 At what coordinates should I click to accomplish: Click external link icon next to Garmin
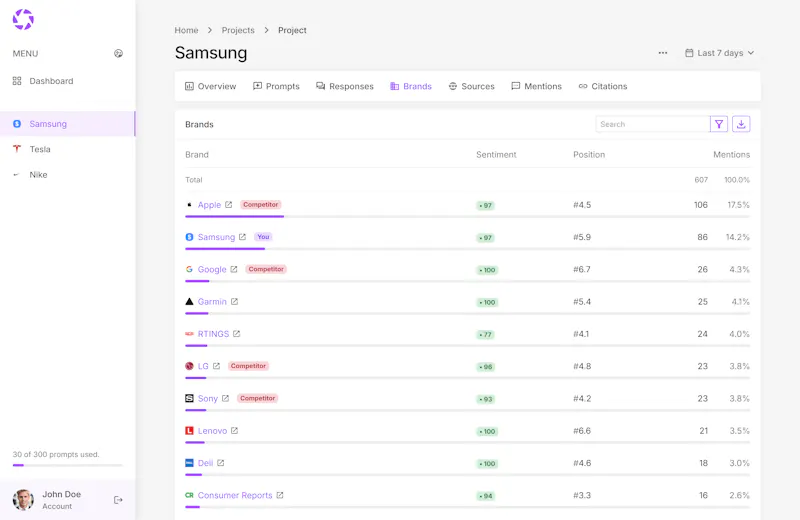(x=234, y=302)
